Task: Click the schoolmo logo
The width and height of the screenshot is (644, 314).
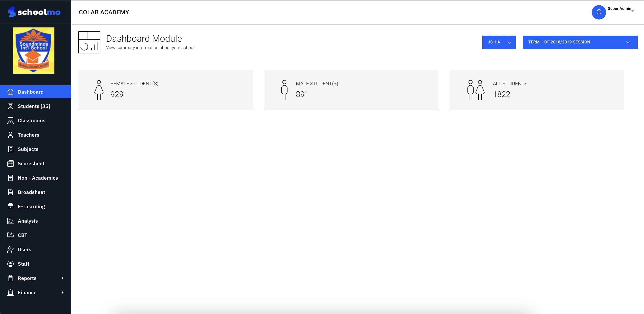Action: pyautogui.click(x=34, y=12)
